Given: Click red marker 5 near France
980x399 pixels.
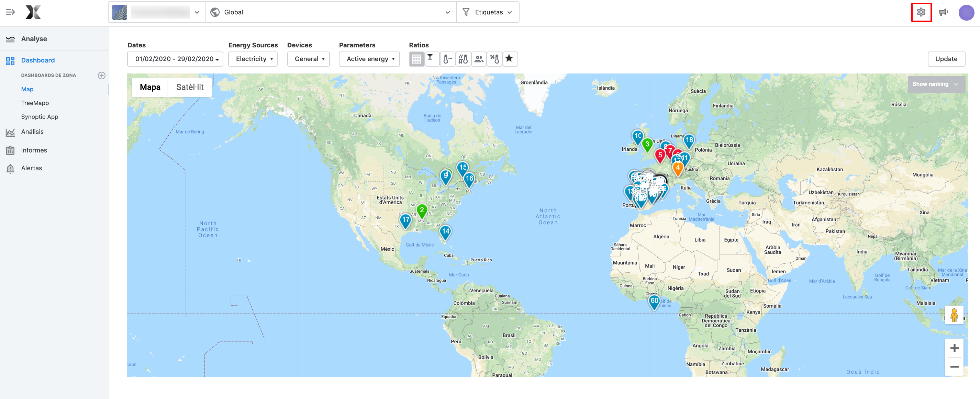Looking at the screenshot, I should pos(660,156).
